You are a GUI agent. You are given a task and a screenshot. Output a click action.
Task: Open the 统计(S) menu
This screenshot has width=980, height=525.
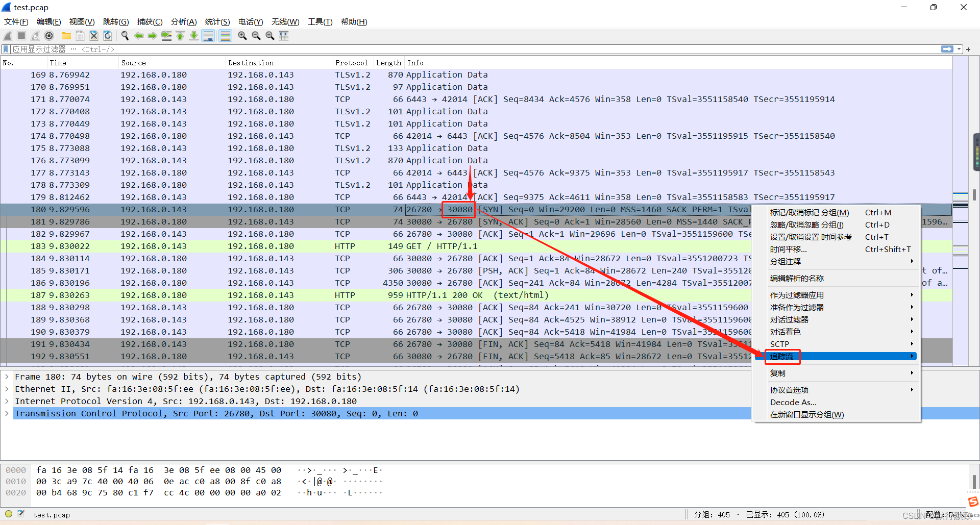tap(217, 22)
